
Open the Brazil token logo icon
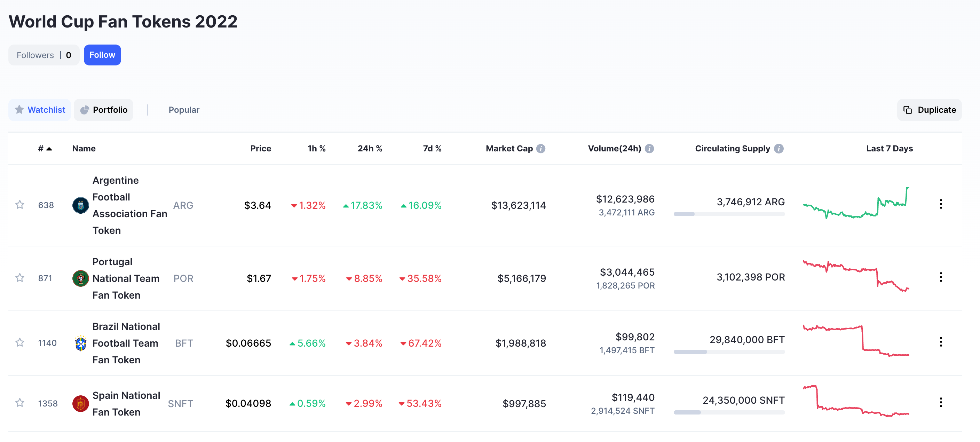click(81, 343)
